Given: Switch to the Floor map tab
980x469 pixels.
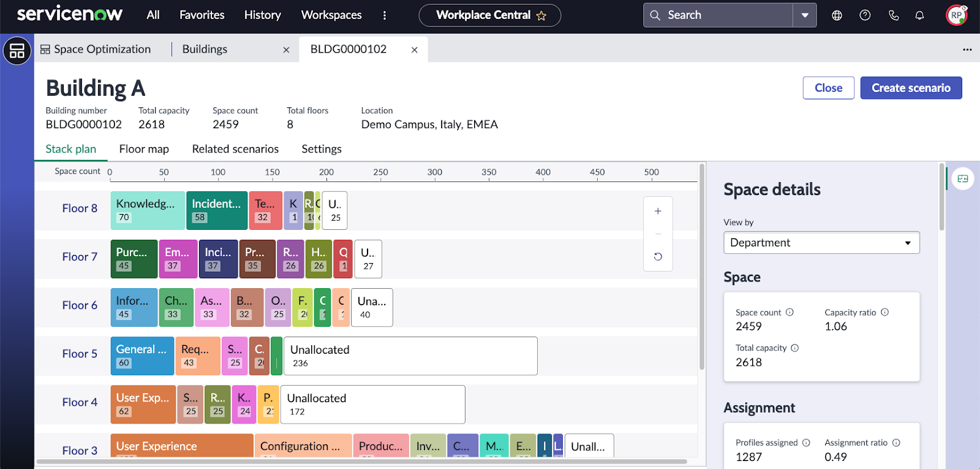Looking at the screenshot, I should tap(144, 149).
